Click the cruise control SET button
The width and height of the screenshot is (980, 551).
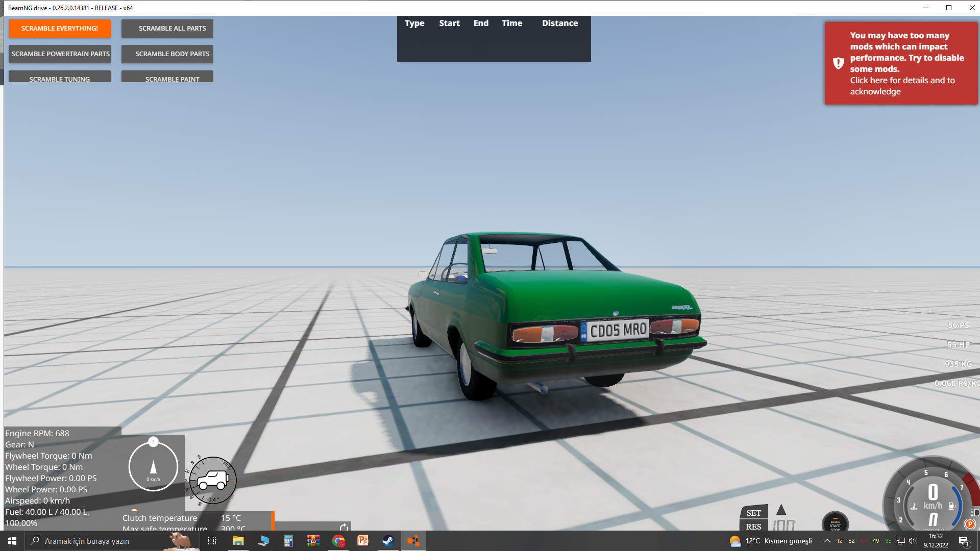pos(754,513)
